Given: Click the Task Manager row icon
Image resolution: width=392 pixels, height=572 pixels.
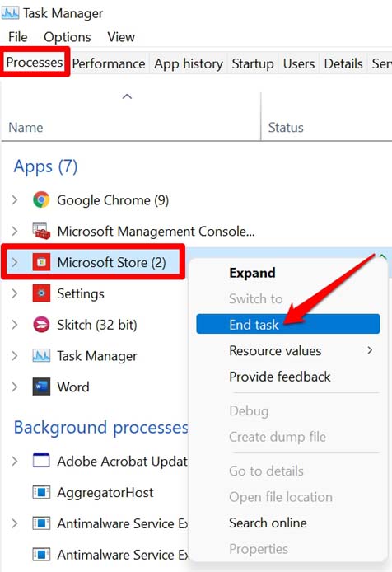Looking at the screenshot, I should click(x=41, y=356).
